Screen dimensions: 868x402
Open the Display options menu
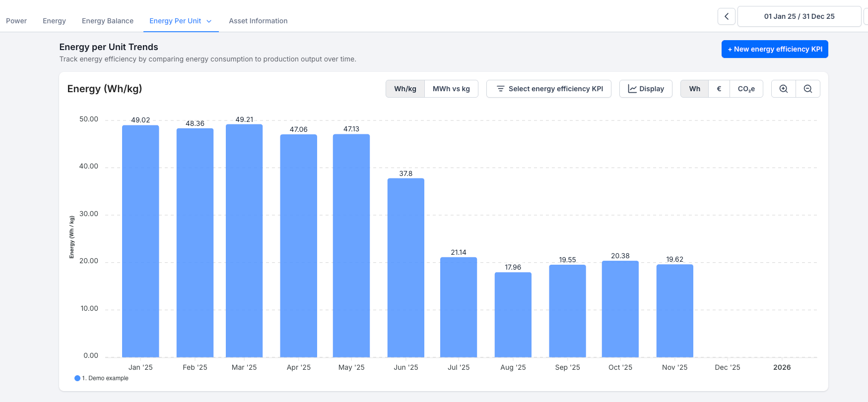click(x=646, y=89)
